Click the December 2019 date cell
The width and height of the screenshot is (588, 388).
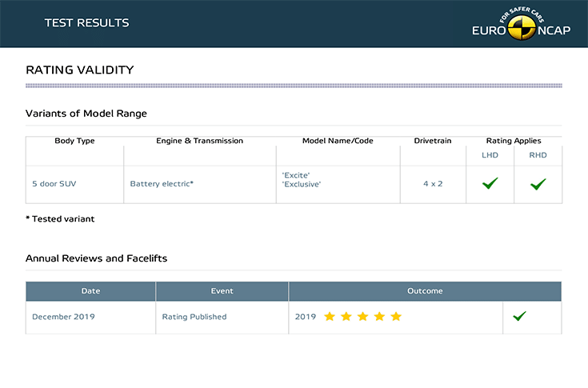63,317
